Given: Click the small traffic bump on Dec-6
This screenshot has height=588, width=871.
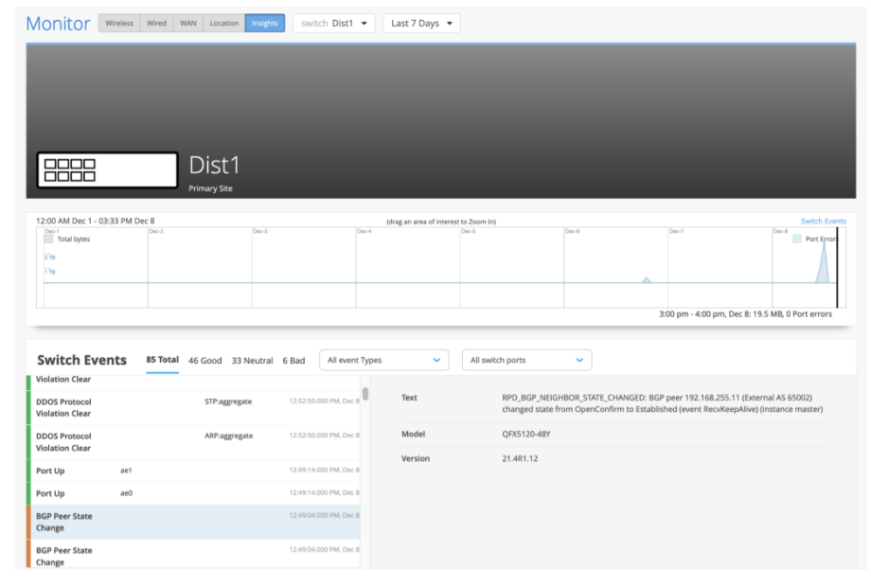Looking at the screenshot, I should coord(647,279).
